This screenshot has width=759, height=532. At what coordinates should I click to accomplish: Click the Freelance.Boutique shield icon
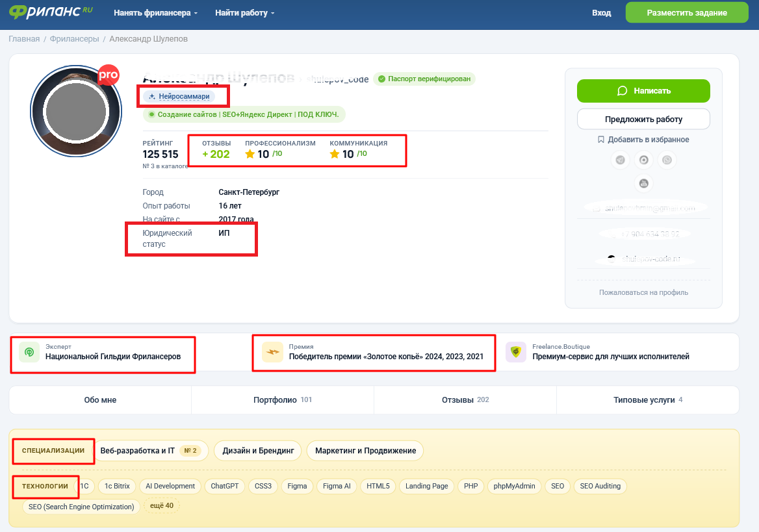point(516,352)
